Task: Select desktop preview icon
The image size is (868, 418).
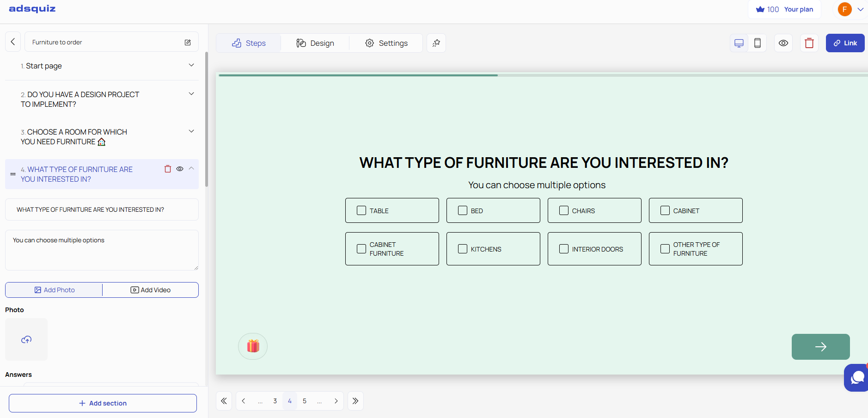Action: tap(739, 43)
